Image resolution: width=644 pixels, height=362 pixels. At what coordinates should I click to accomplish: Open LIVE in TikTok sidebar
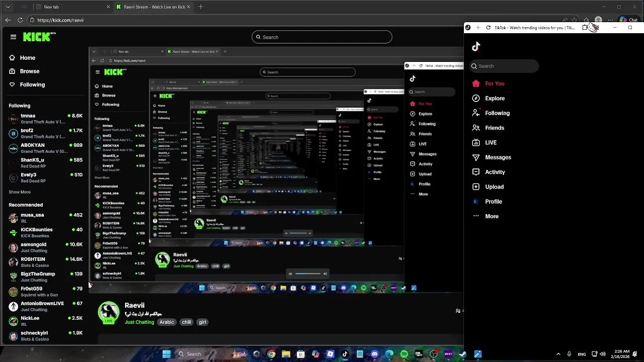click(x=485, y=143)
